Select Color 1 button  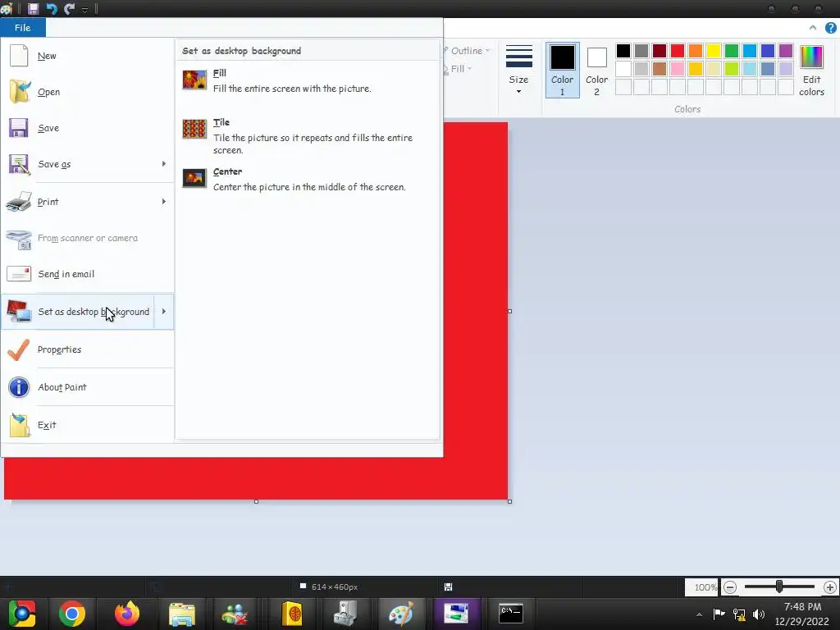coord(562,71)
